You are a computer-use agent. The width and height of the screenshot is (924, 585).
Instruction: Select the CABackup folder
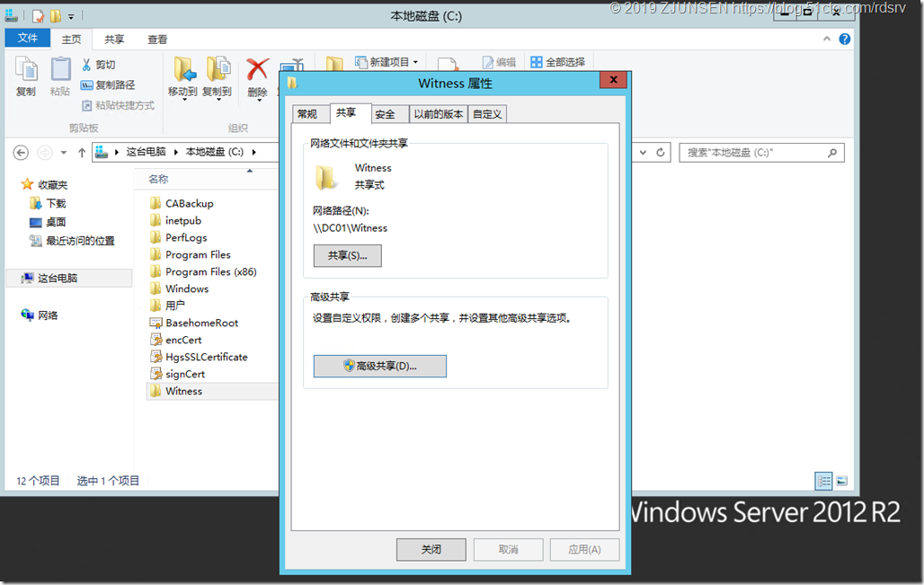point(182,203)
